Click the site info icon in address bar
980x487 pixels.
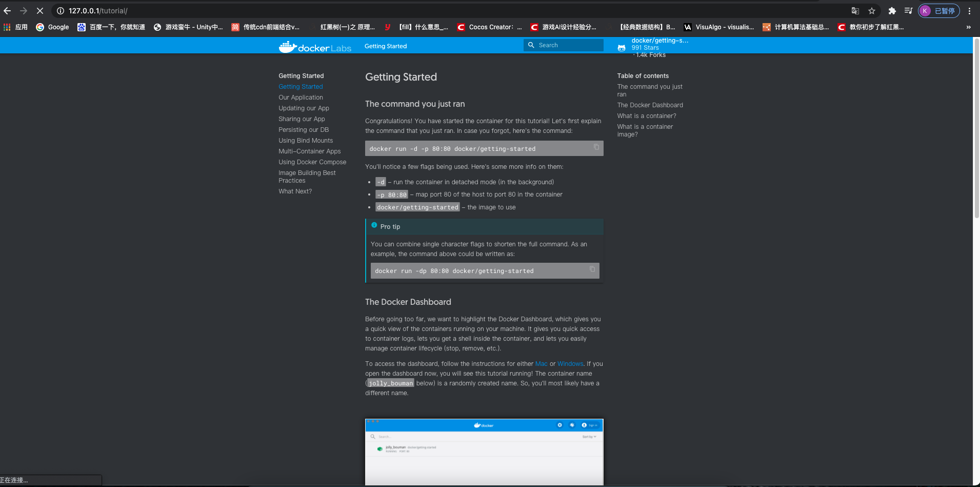[x=60, y=11]
